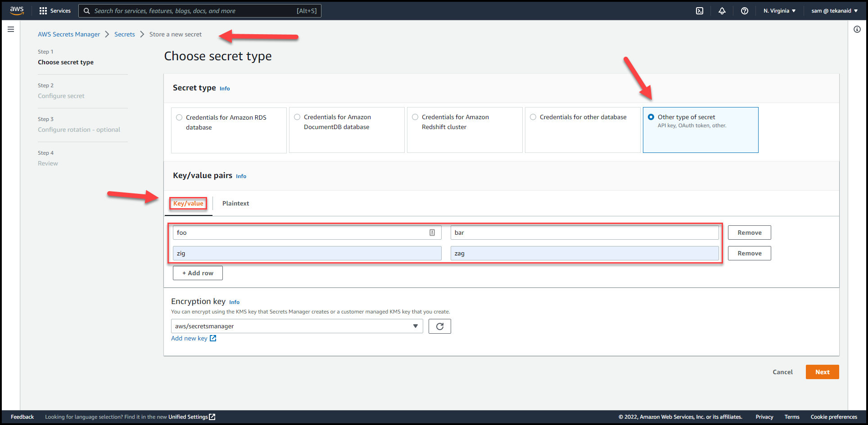Screen dimensions: 868x425
Task: Click the AWS logo to go home
Action: tap(16, 10)
